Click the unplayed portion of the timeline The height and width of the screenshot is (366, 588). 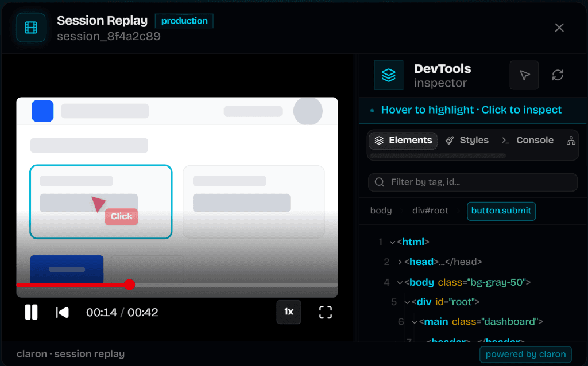click(236, 285)
